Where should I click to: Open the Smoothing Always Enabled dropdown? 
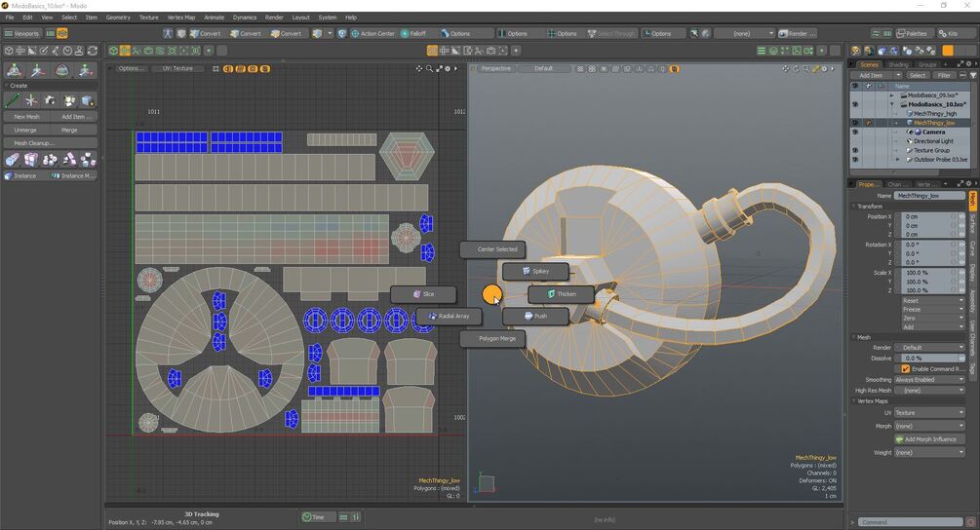[929, 380]
